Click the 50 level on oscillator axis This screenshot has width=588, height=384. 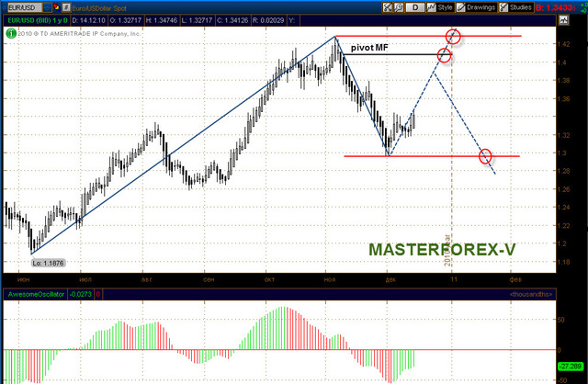pyautogui.click(x=561, y=320)
